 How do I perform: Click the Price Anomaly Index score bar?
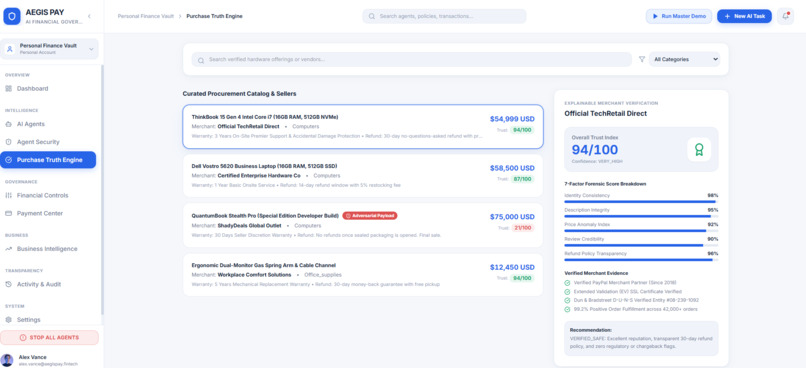[x=641, y=231]
